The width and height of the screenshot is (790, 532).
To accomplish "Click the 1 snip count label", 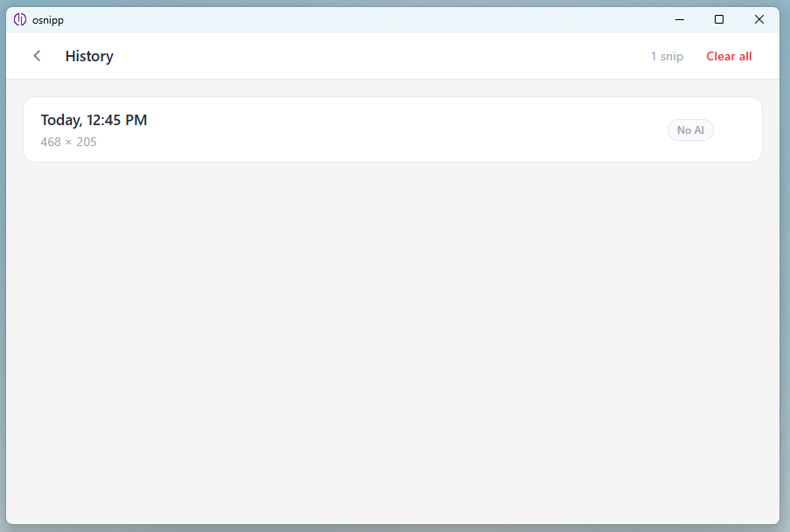I will point(667,56).
